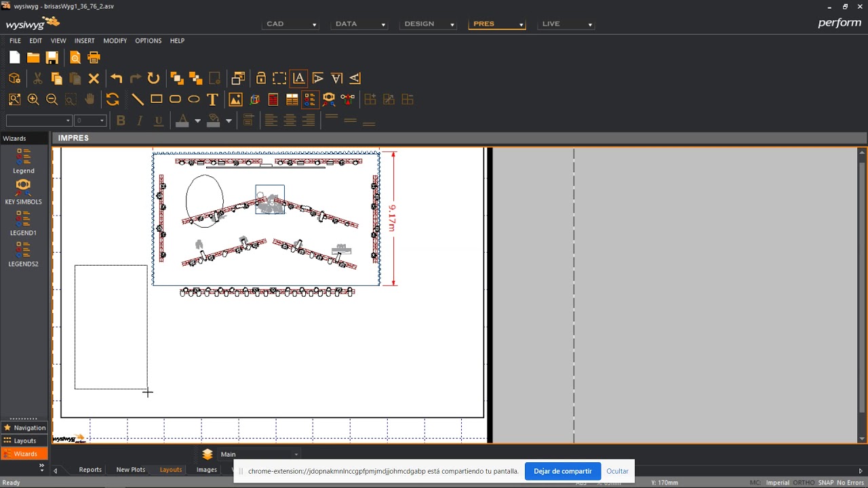868x488 pixels.
Task: Click the Delete X icon
Action: (x=94, y=79)
